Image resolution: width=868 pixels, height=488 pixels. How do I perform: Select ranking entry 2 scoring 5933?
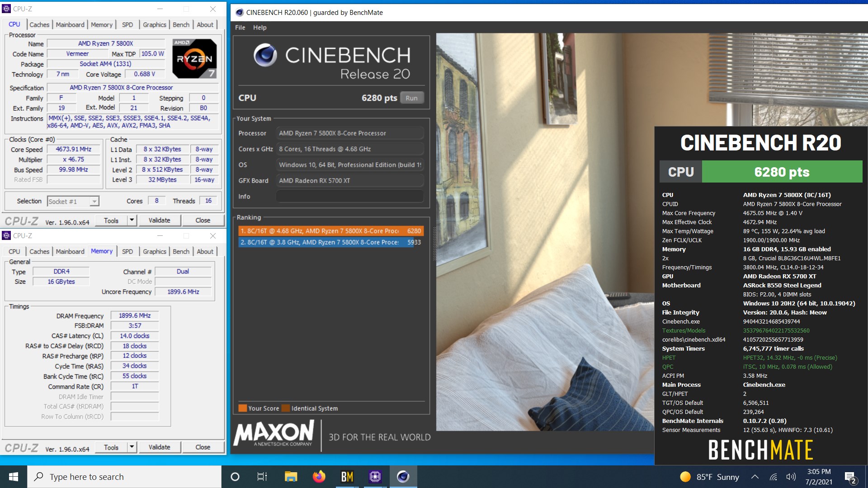[x=331, y=242]
